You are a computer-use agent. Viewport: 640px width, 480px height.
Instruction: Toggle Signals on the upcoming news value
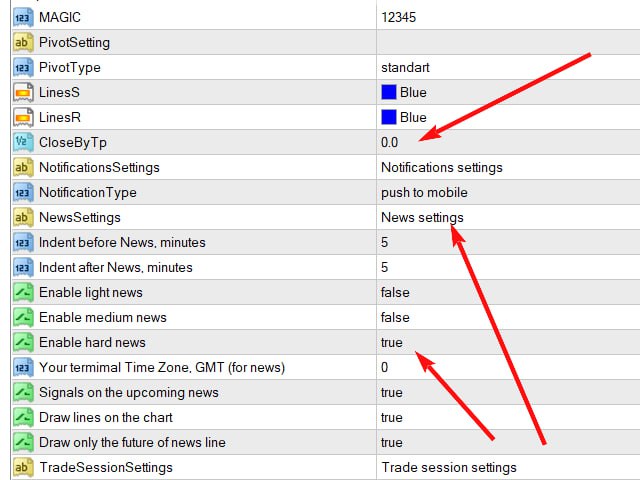[x=392, y=392]
